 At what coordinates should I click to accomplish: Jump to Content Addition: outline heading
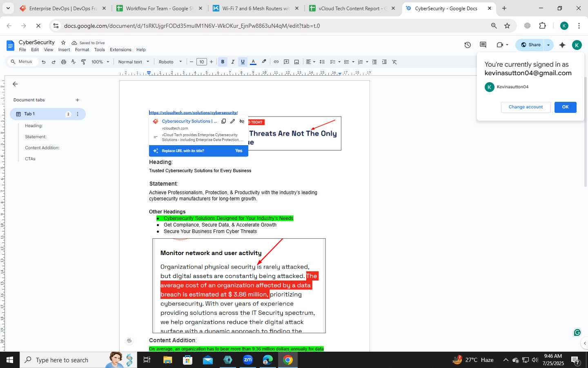click(42, 148)
